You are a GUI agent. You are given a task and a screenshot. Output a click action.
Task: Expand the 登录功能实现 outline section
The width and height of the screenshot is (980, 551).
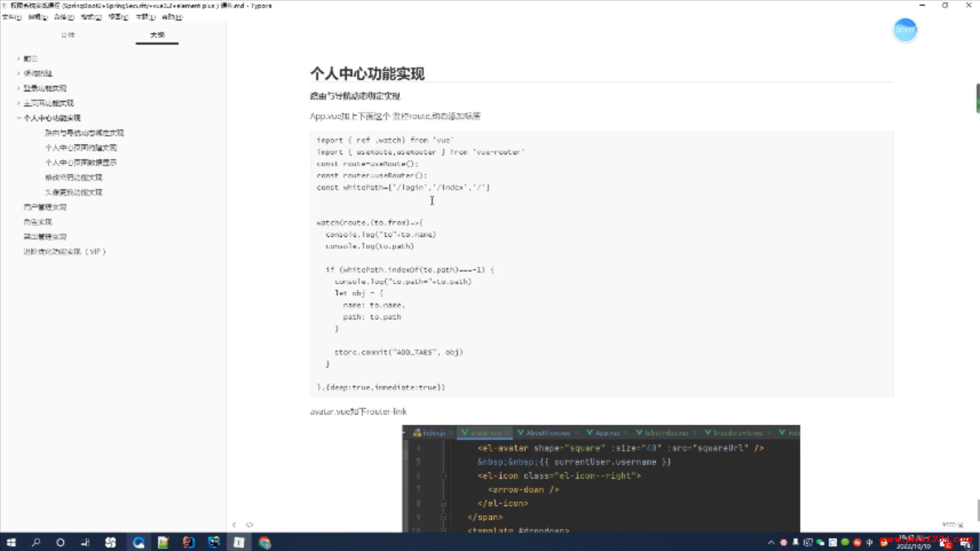pos(18,88)
